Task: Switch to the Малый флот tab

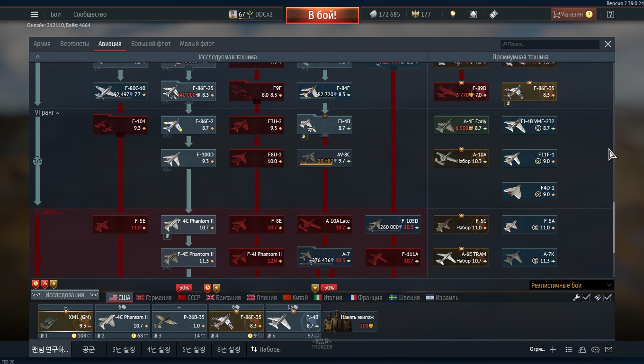Action: (x=197, y=44)
